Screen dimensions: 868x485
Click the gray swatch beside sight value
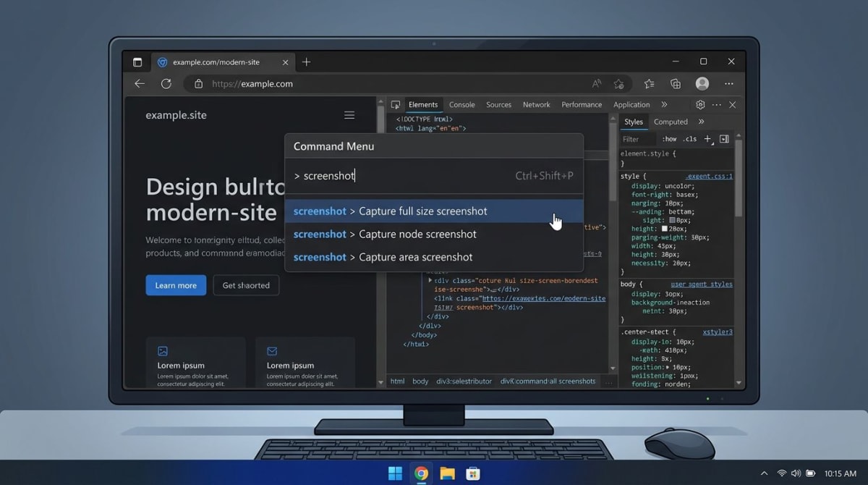(672, 220)
